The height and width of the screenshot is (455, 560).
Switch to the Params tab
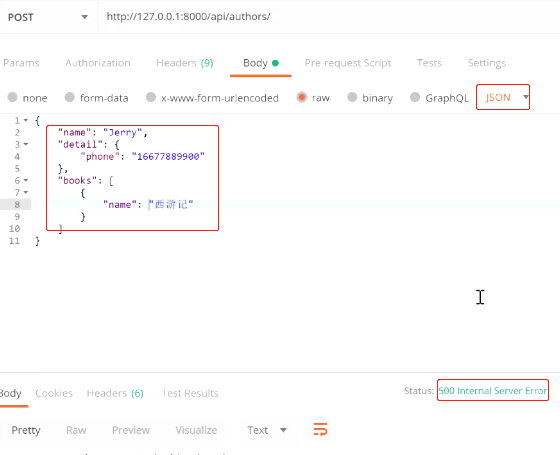click(x=21, y=63)
